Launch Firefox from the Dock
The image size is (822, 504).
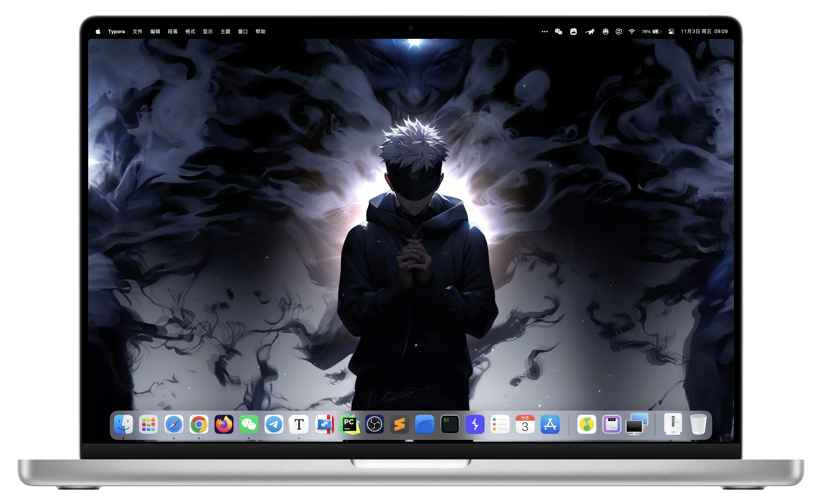[224, 424]
